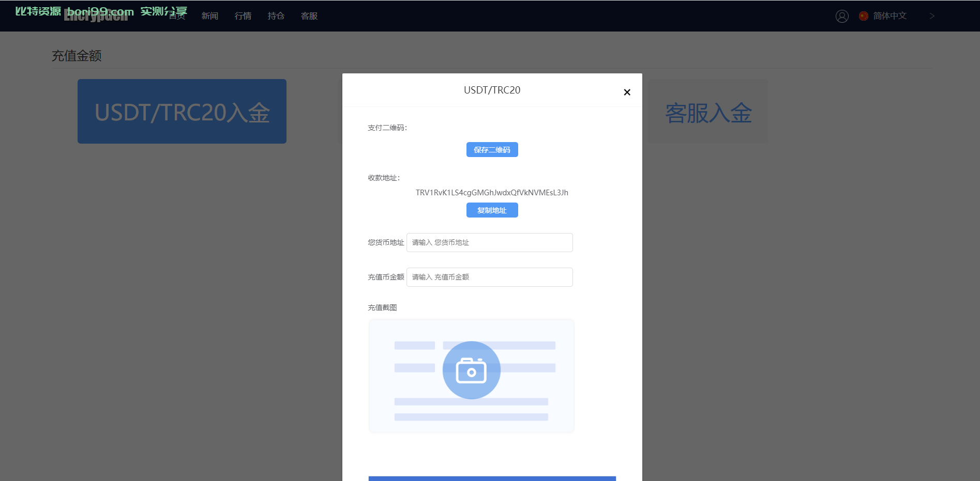Upload a recharge screenshot via camera icon
The image size is (980, 481).
[471, 370]
